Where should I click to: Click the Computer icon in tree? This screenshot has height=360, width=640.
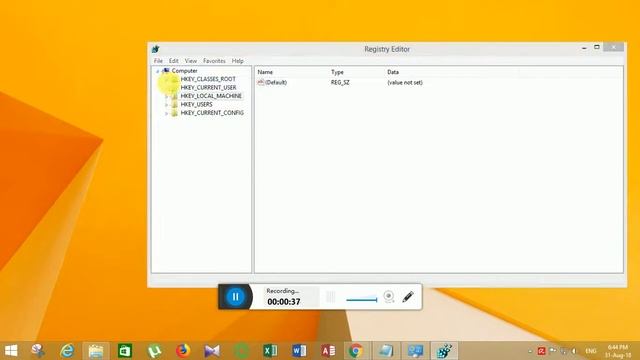click(166, 71)
